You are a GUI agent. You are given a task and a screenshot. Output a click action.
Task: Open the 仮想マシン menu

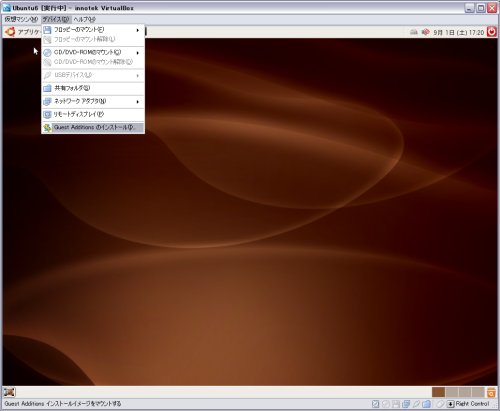click(21, 19)
